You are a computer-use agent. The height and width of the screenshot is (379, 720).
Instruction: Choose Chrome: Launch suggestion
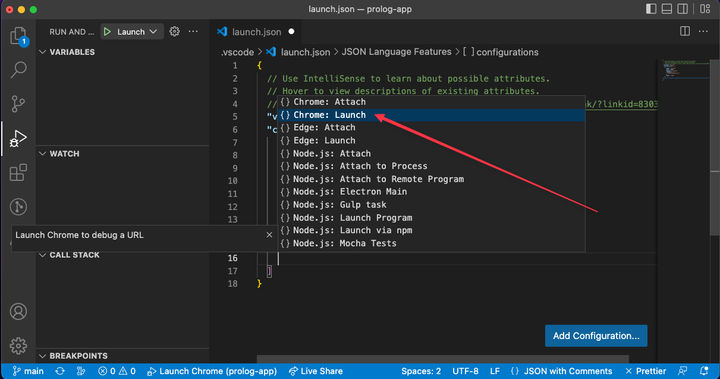pos(432,115)
